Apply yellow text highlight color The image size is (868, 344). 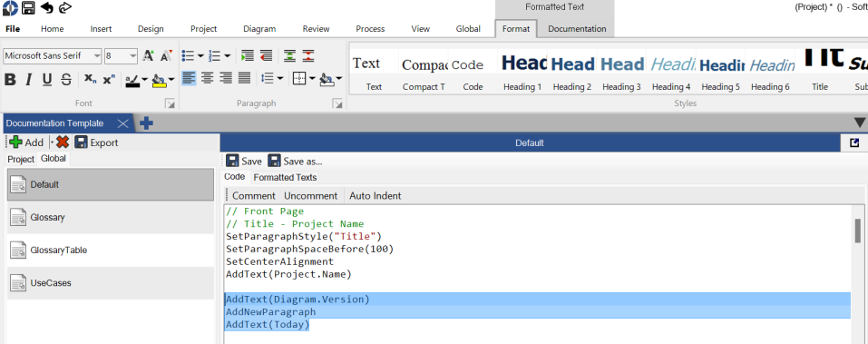pos(159,81)
